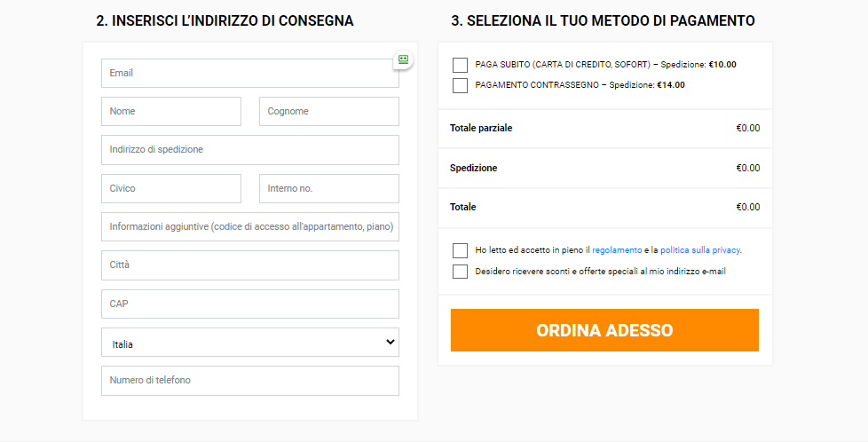The image size is (868, 442).
Task: Click the Informazioni aggiuntive field
Action: pos(249,227)
